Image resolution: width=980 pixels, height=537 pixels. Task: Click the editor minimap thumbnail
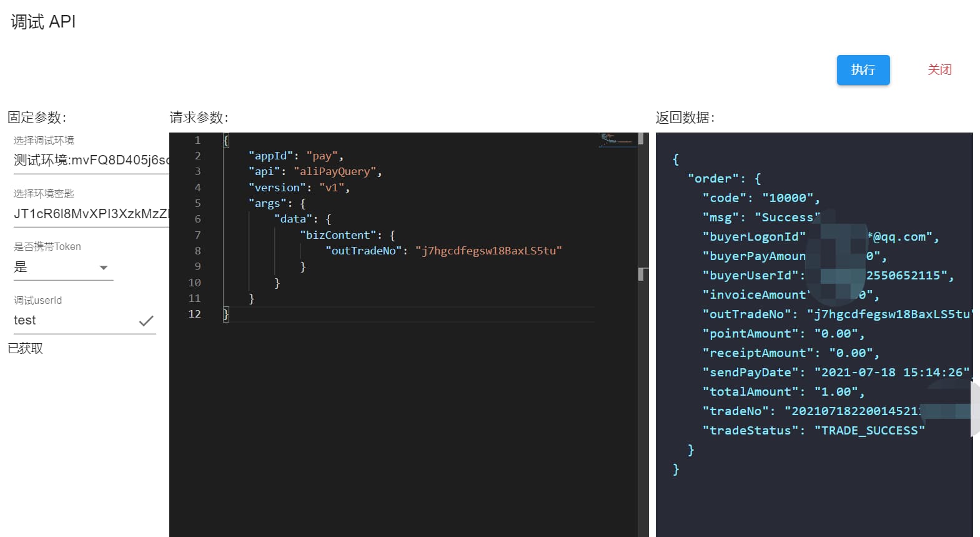point(617,139)
